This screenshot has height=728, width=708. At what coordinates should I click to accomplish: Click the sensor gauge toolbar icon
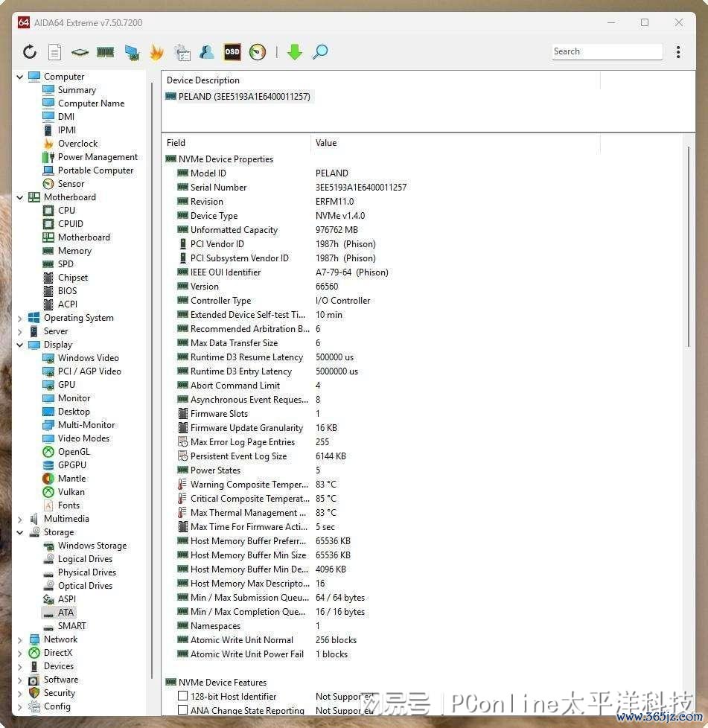257,51
